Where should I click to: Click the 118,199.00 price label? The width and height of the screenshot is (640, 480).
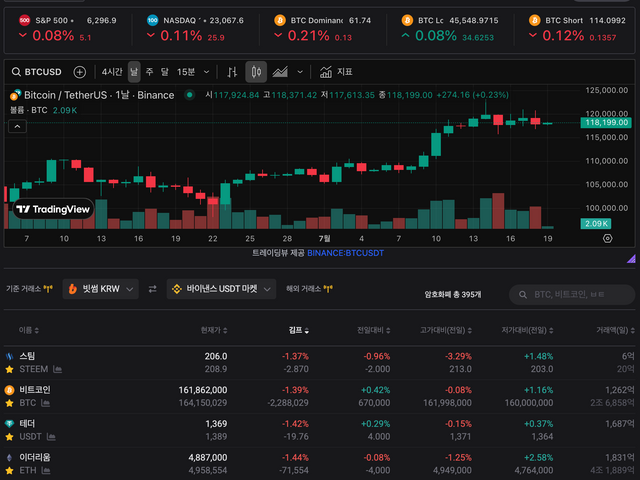pos(606,122)
